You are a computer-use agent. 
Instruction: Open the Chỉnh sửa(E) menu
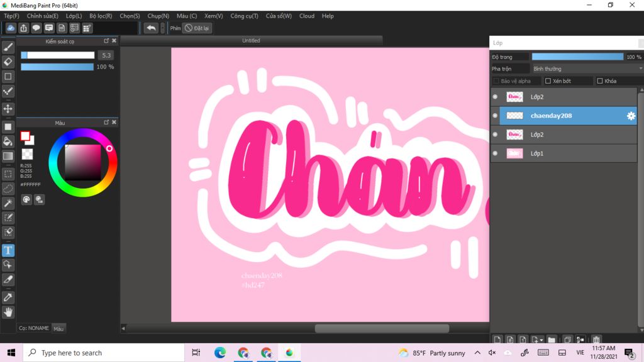42,16
